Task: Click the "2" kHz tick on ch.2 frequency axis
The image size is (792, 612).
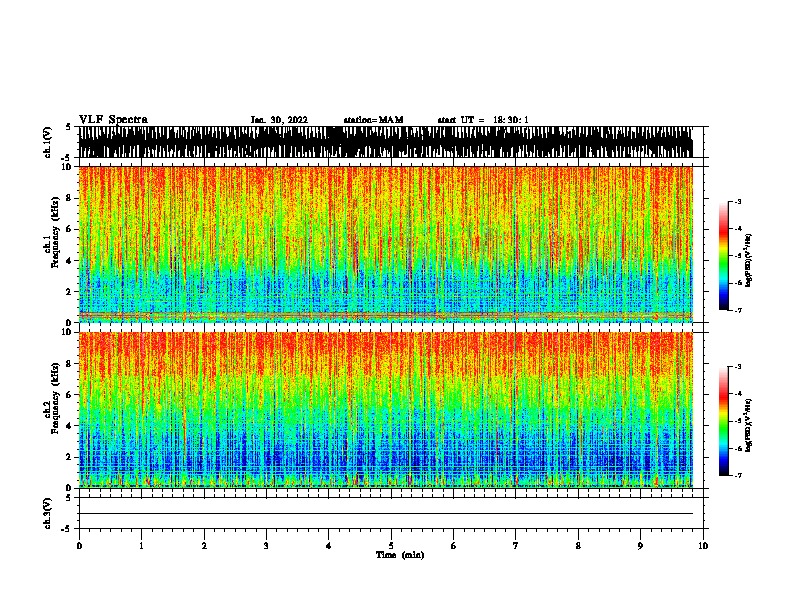Action: click(x=70, y=457)
